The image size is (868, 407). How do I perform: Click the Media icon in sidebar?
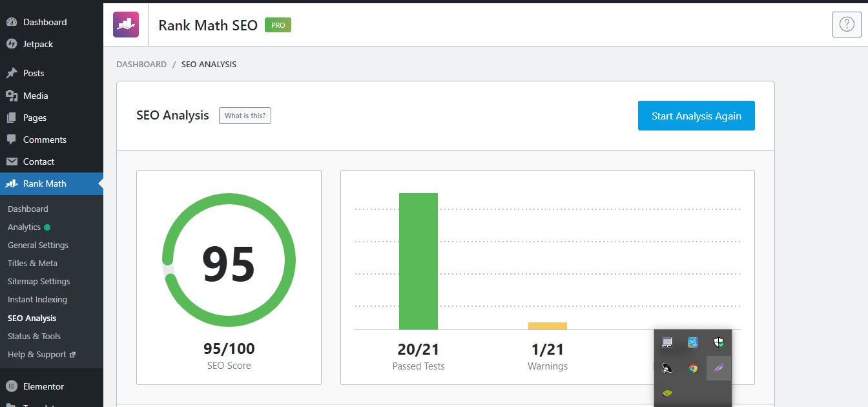pyautogui.click(x=12, y=96)
